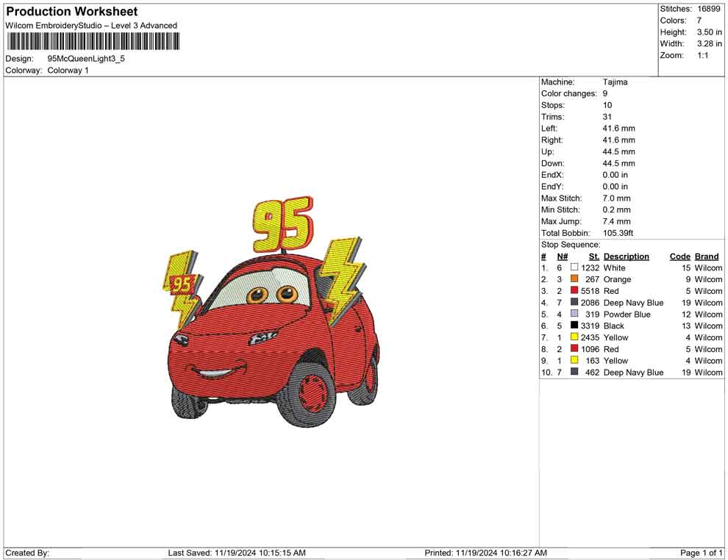Select the left lightning bolt with 95 label

pos(182,285)
